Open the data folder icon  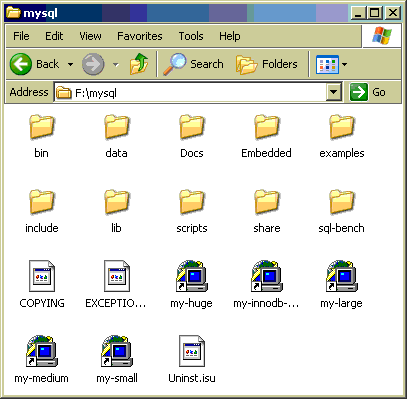[x=116, y=127]
